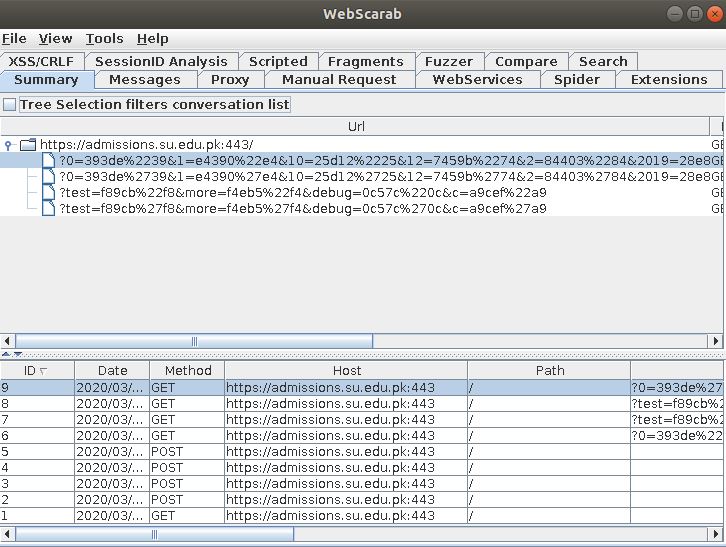Image resolution: width=726 pixels, height=547 pixels.
Task: Close the WebScarab window
Action: tap(714, 14)
